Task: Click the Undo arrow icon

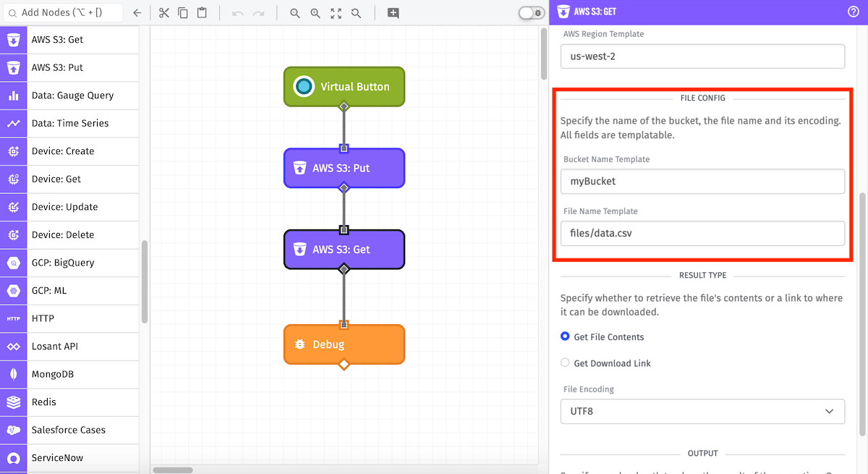Action: point(239,13)
